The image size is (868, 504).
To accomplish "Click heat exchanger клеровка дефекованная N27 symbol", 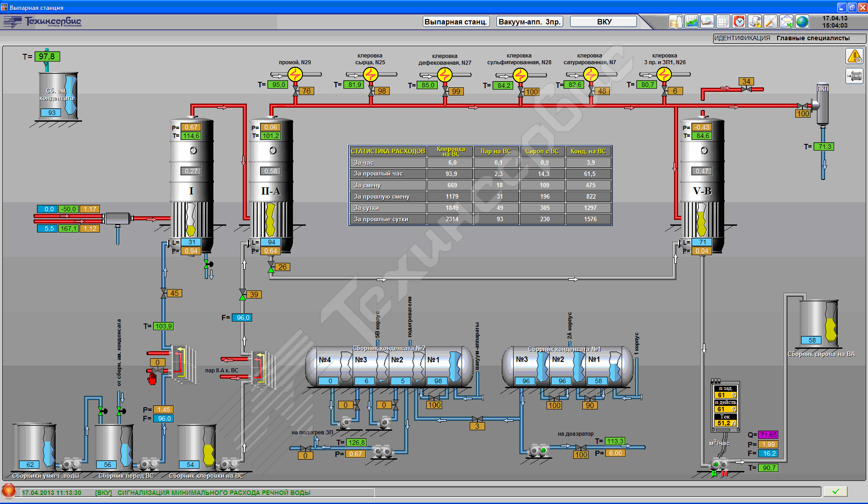I will tap(445, 75).
